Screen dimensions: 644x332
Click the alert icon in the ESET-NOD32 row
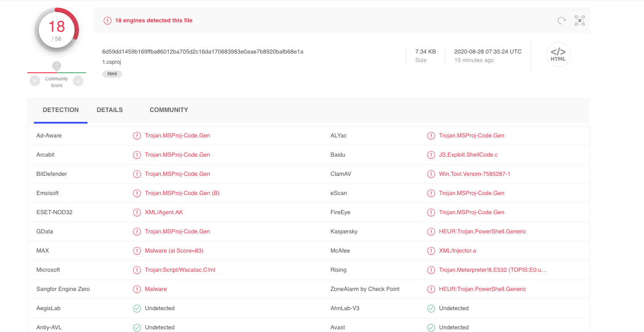click(137, 212)
